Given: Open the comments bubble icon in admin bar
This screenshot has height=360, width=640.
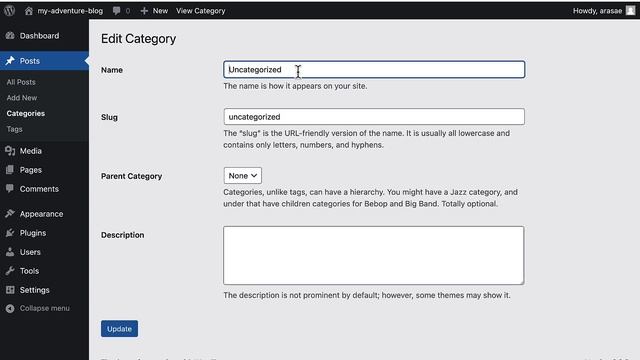Looking at the screenshot, I should pos(116,11).
